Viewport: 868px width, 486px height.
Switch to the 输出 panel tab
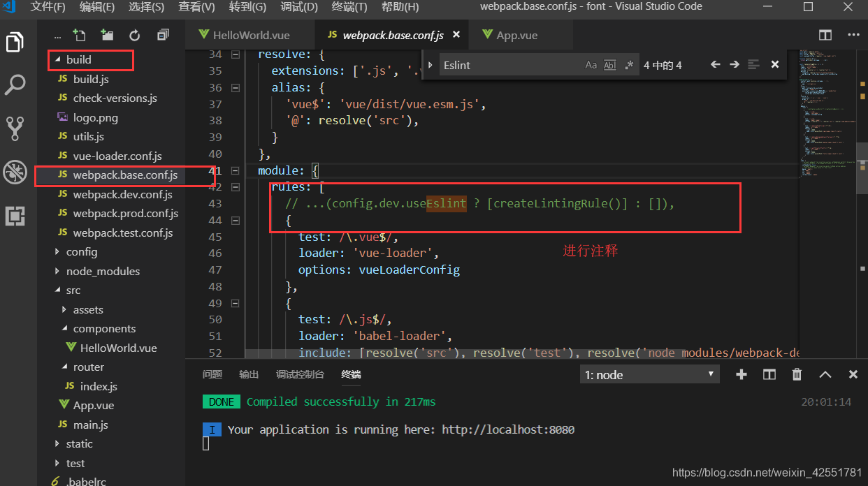point(249,375)
